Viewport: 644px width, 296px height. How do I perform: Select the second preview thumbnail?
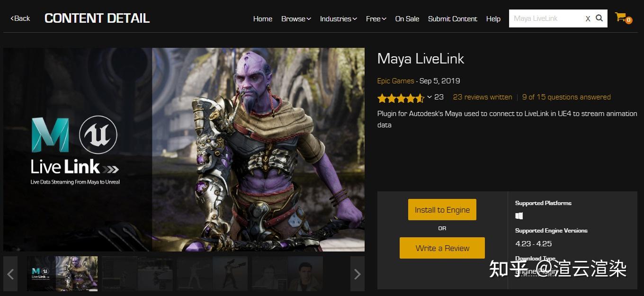[x=137, y=274]
